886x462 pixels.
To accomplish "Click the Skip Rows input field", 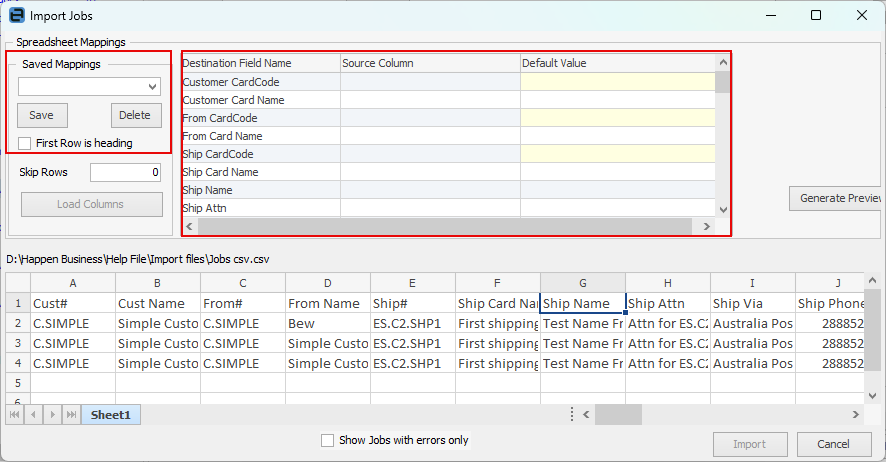I will click(x=125, y=172).
